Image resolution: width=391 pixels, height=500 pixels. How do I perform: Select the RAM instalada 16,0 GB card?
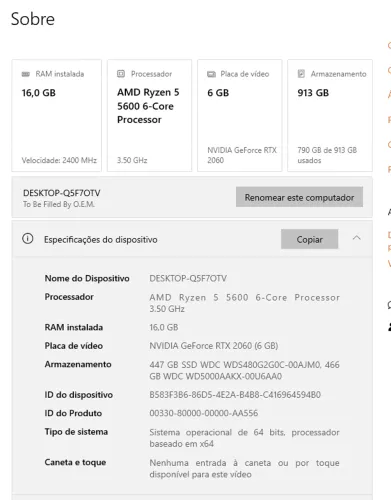coord(57,116)
